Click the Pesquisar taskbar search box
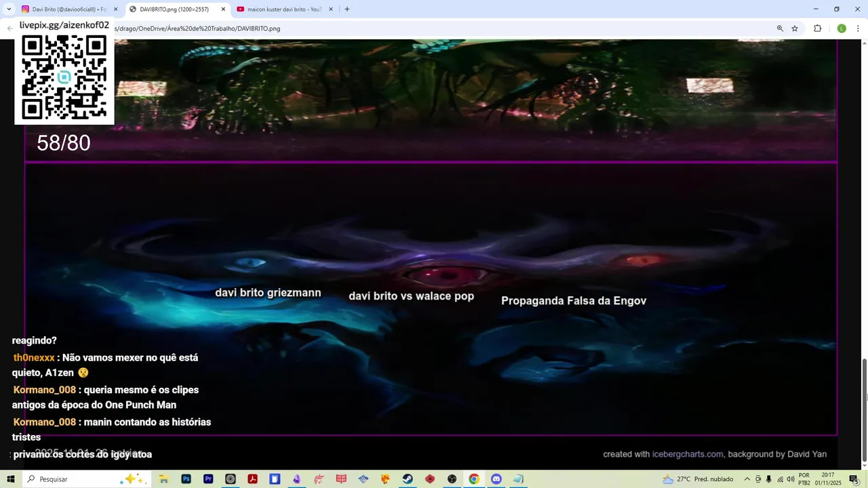The image size is (868, 488). pyautogui.click(x=86, y=479)
